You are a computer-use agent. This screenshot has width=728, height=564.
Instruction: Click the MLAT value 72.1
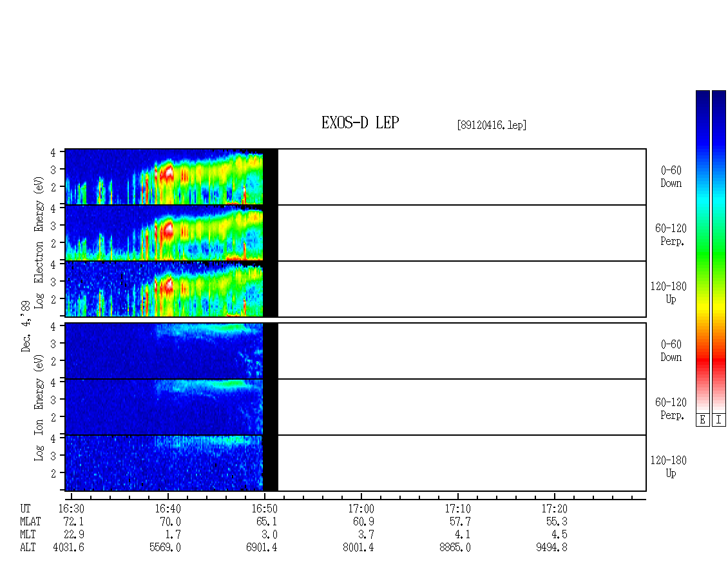pyautogui.click(x=74, y=521)
